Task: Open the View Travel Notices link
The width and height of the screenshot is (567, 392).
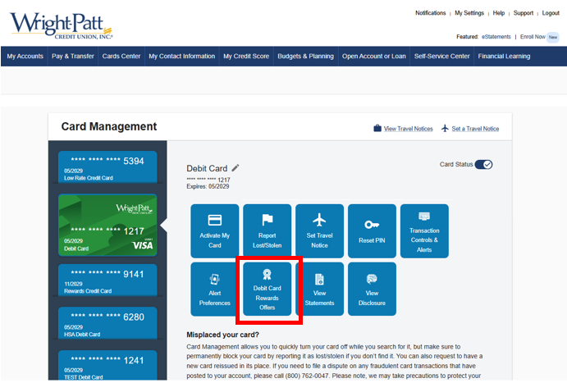Action: tap(409, 129)
